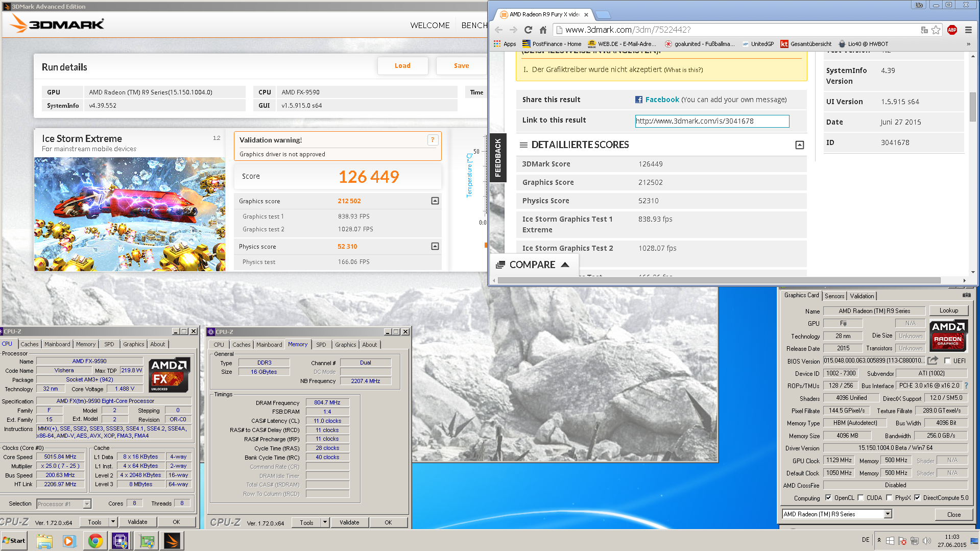Switch to 3DMark from the taskbar
The image size is (980, 551).
click(172, 541)
